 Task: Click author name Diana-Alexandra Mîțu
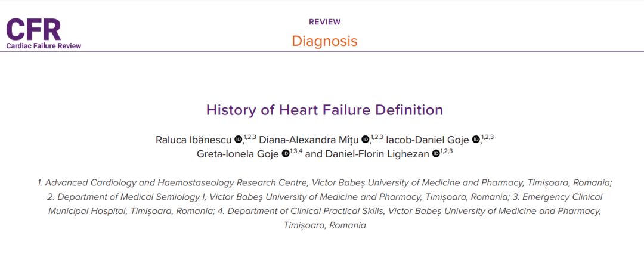309,140
